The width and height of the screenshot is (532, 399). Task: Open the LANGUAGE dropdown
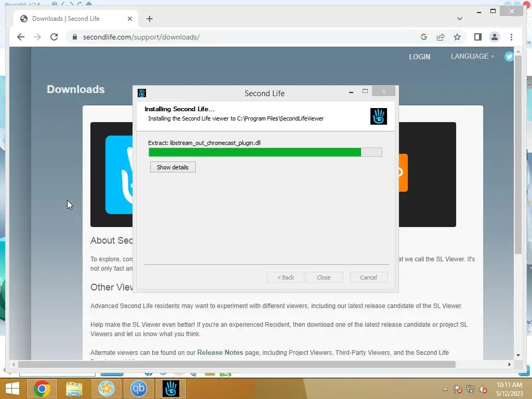(472, 56)
